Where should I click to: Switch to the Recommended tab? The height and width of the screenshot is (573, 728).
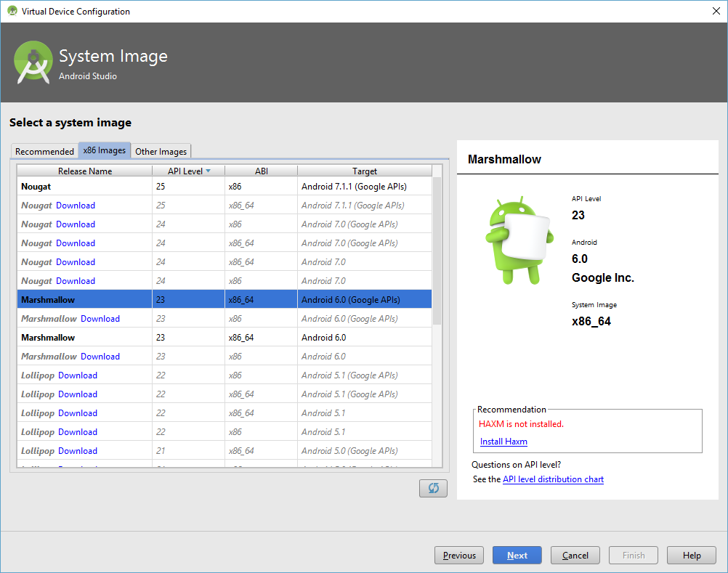click(44, 151)
